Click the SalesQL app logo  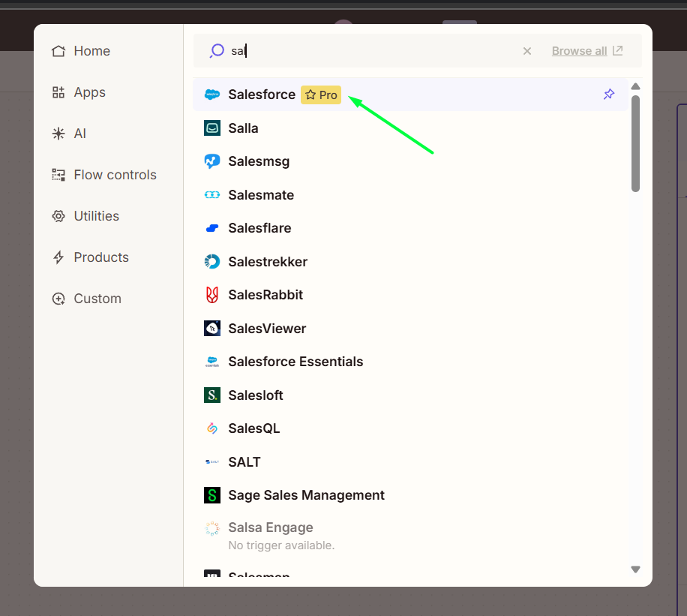pos(212,428)
